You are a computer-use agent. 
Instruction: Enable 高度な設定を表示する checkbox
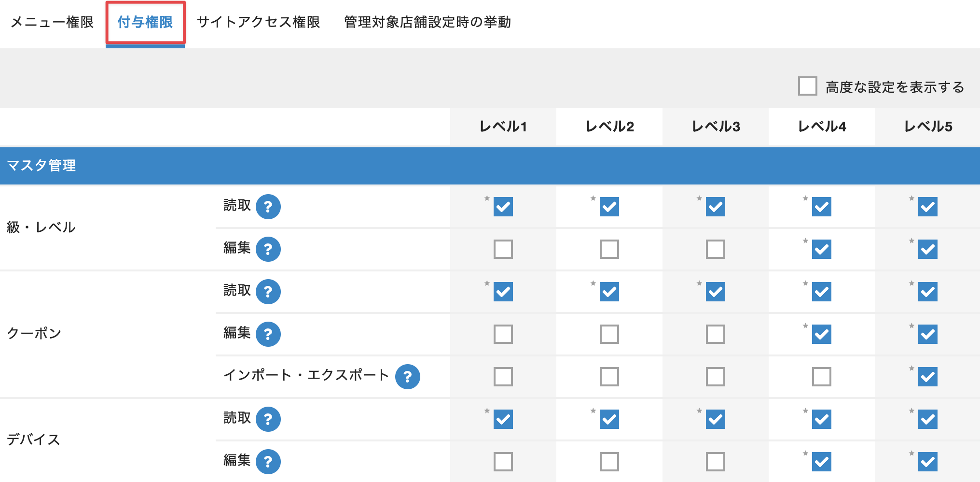tap(807, 86)
